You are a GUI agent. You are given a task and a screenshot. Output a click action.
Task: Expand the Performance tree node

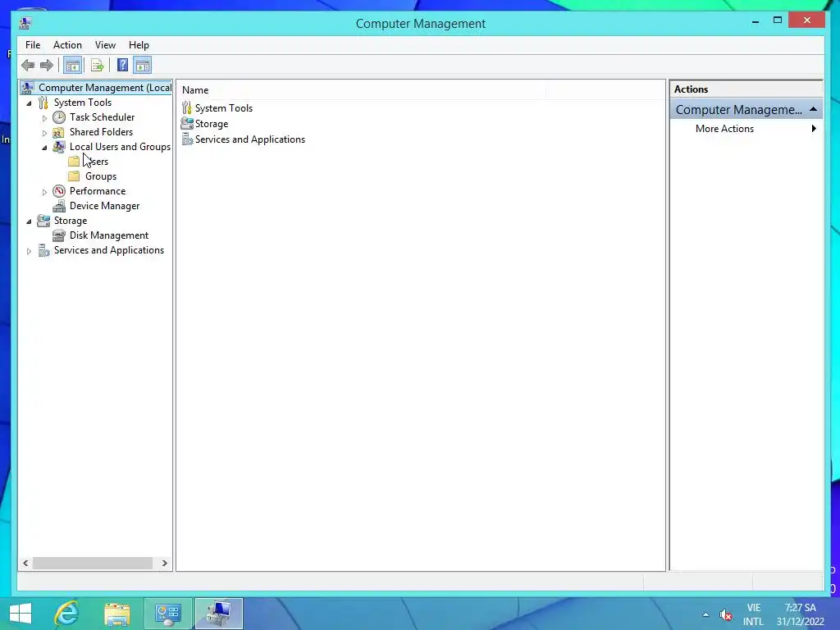(x=44, y=192)
